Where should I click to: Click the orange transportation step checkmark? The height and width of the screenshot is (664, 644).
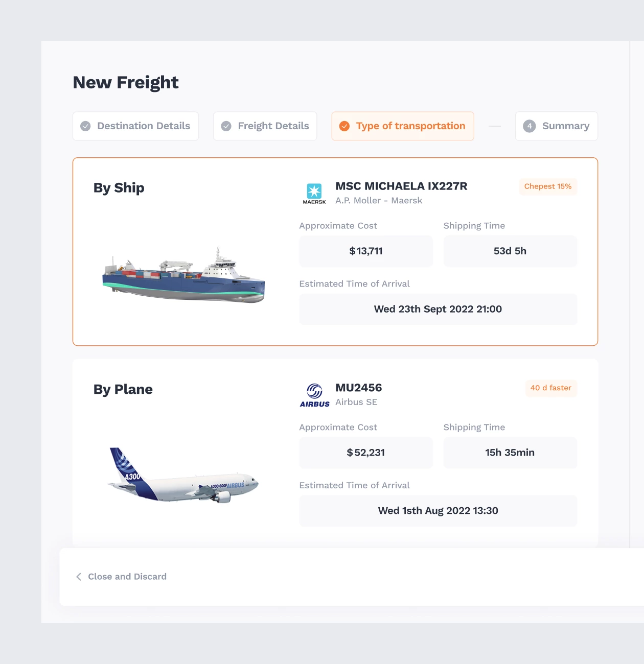pos(344,126)
